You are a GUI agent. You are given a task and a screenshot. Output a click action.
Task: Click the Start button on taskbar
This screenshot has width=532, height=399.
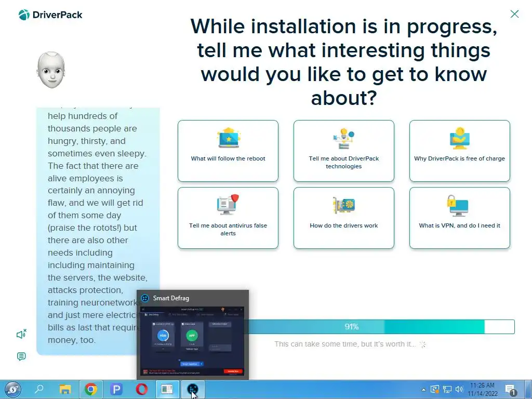tap(13, 390)
